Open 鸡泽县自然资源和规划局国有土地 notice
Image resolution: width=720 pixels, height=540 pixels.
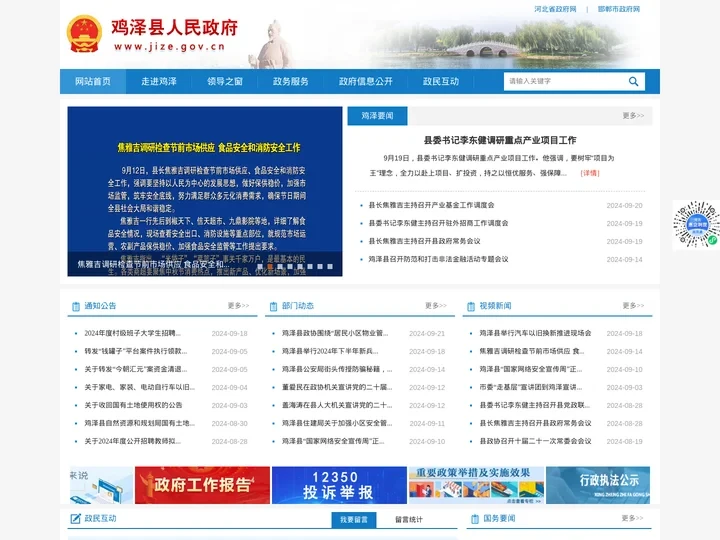pos(139,423)
